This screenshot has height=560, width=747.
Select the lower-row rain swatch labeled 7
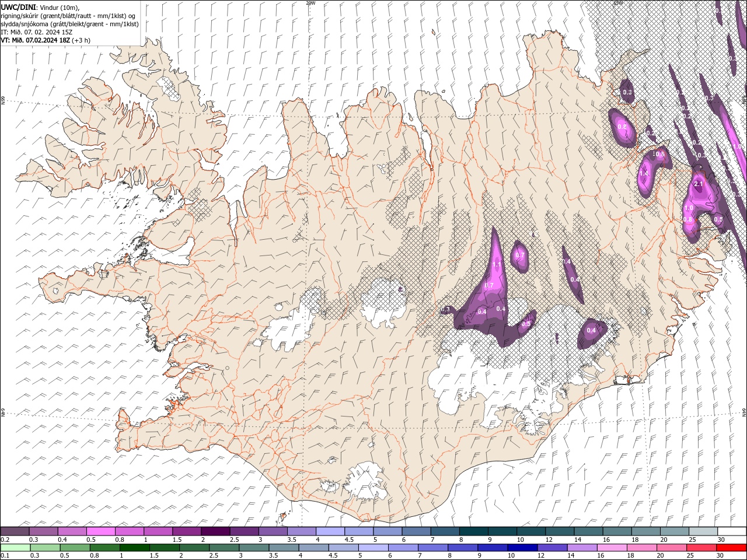coord(433,548)
